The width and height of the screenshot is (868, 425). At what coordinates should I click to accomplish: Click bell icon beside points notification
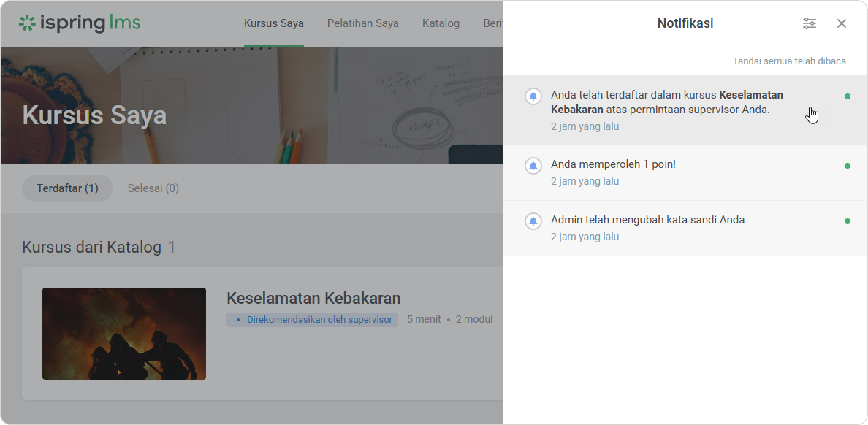(533, 166)
